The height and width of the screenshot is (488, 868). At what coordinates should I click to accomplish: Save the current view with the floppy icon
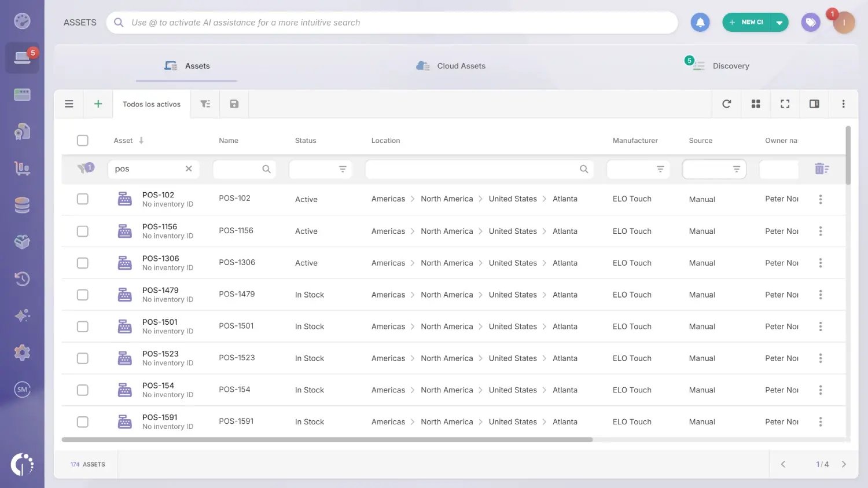click(234, 104)
